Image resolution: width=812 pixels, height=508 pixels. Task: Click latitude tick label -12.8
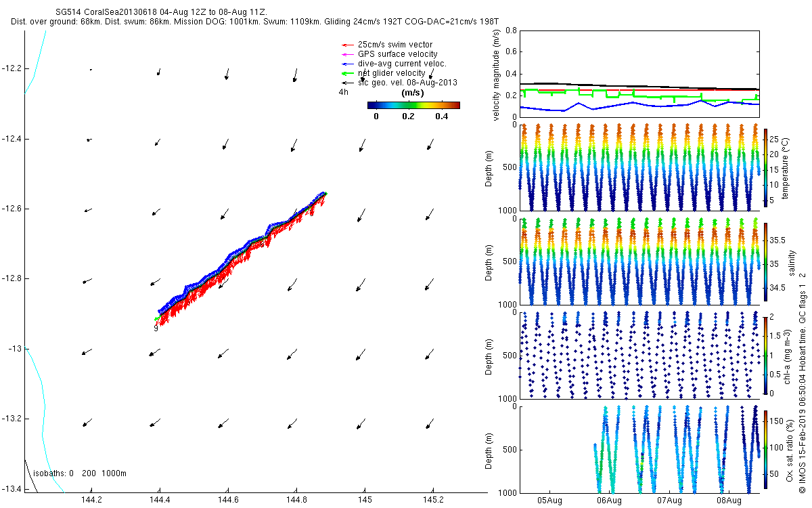tap(12, 278)
